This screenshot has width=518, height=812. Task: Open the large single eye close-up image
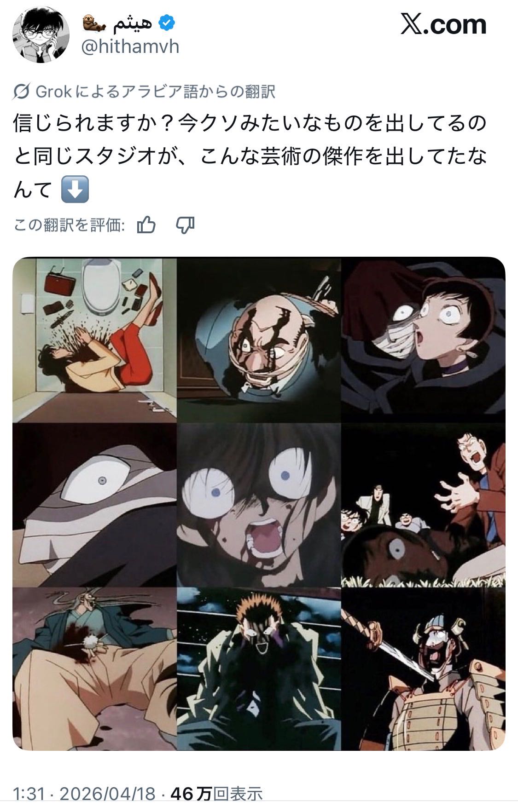tap(94, 505)
